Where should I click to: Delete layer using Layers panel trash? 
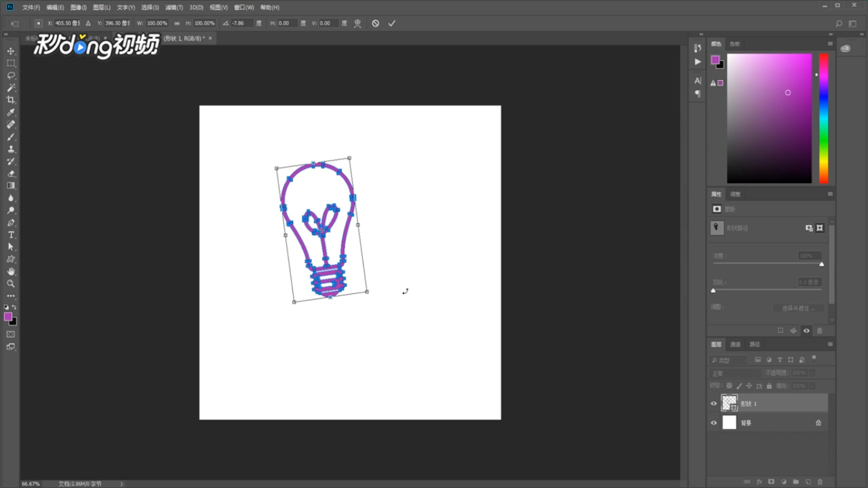pos(820,482)
